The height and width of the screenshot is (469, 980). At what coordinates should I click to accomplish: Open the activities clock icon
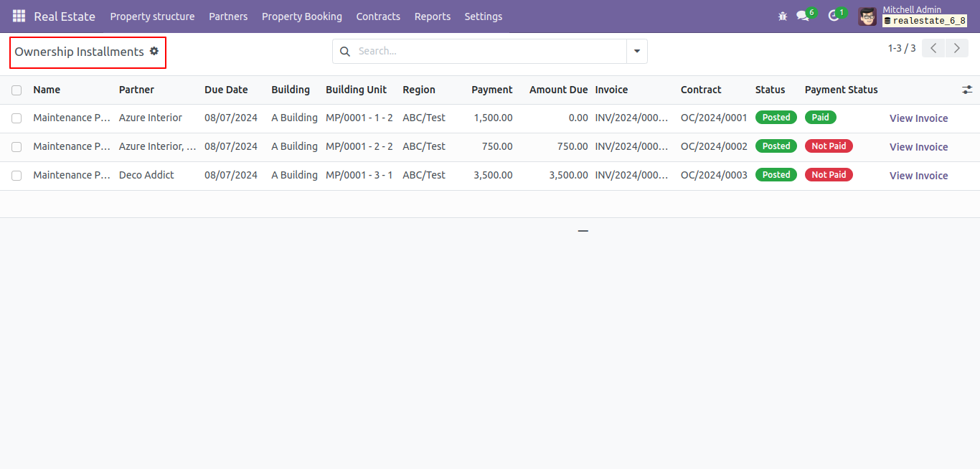(833, 16)
